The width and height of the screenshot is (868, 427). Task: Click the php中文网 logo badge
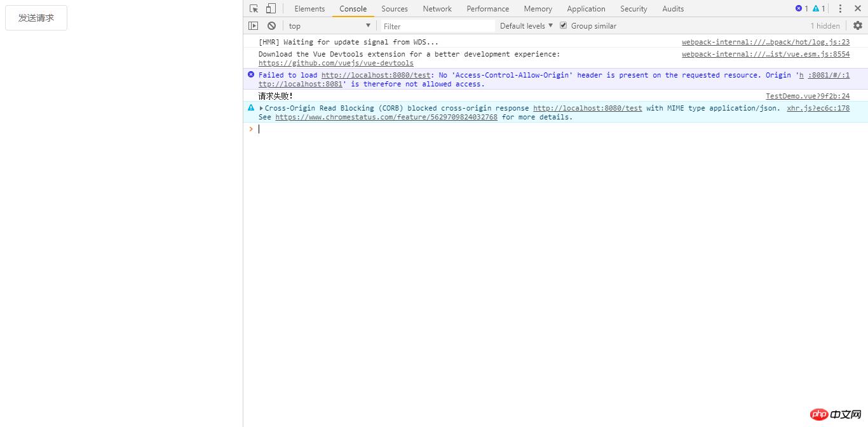tap(834, 414)
